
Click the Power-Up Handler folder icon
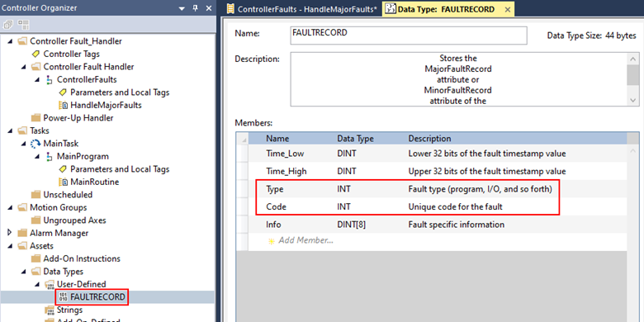(36, 118)
